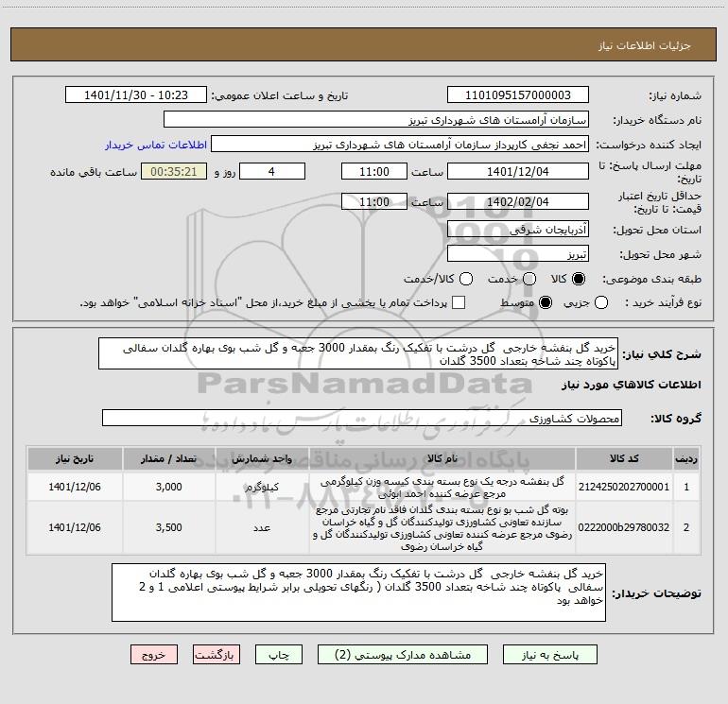
Task: Select the کالا/خدمت radio button
Action: [466, 279]
